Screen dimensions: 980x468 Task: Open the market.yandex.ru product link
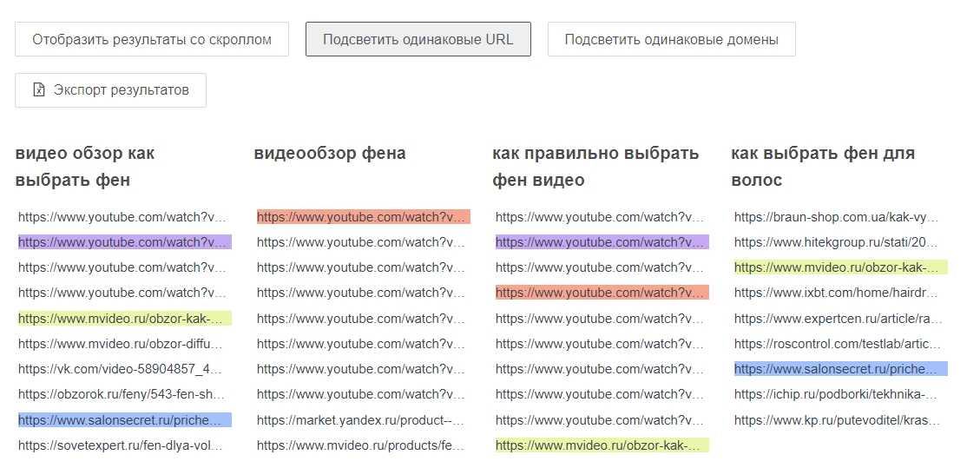[x=360, y=420]
